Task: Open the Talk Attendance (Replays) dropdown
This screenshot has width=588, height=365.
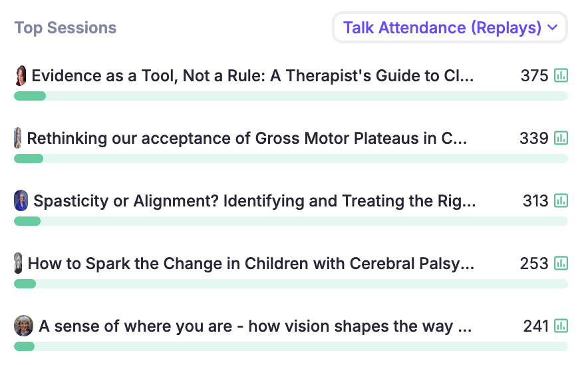Action: pos(450,28)
